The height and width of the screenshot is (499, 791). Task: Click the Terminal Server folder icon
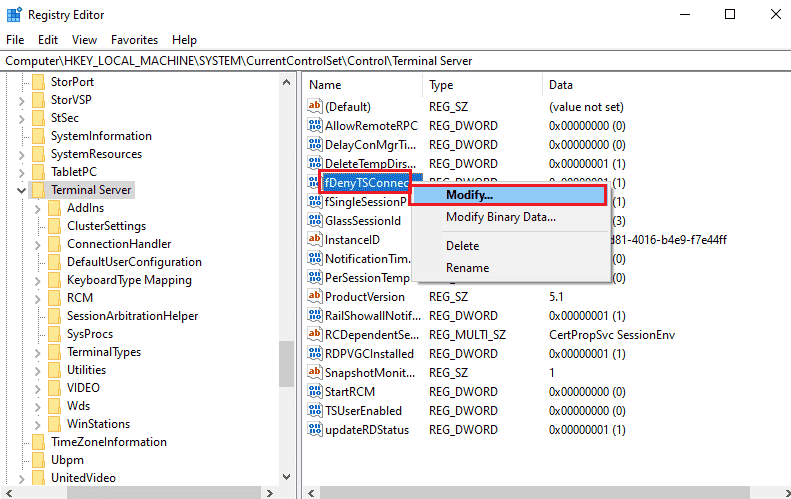38,190
